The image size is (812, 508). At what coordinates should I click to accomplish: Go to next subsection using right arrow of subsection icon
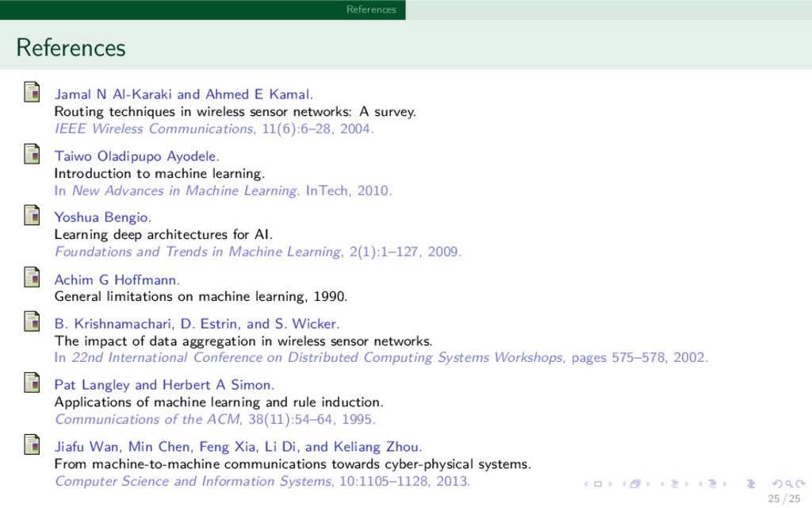[687, 483]
